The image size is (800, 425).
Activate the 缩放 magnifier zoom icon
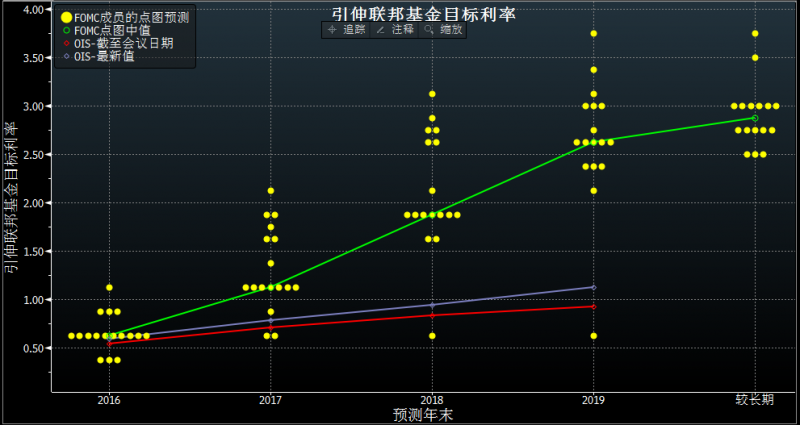point(429,30)
